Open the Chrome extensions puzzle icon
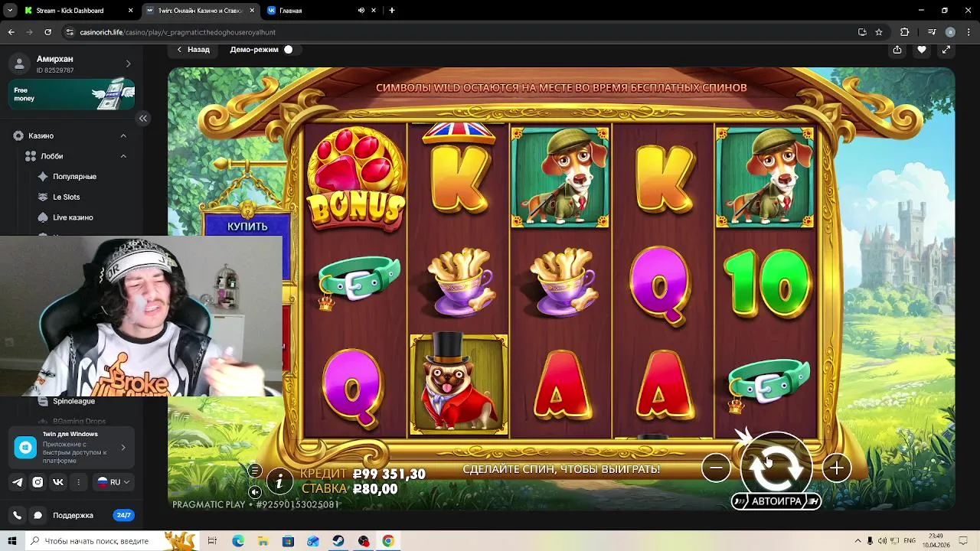980x551 pixels. click(x=904, y=32)
